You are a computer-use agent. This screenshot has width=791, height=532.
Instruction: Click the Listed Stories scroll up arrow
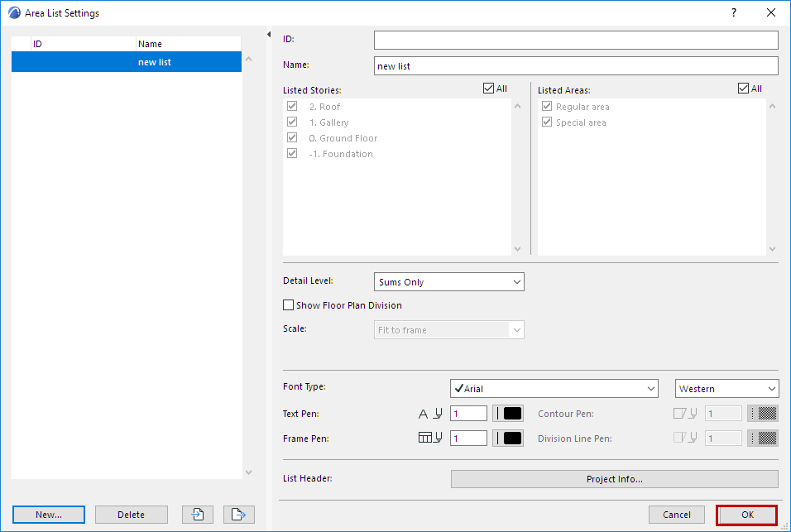[518, 106]
